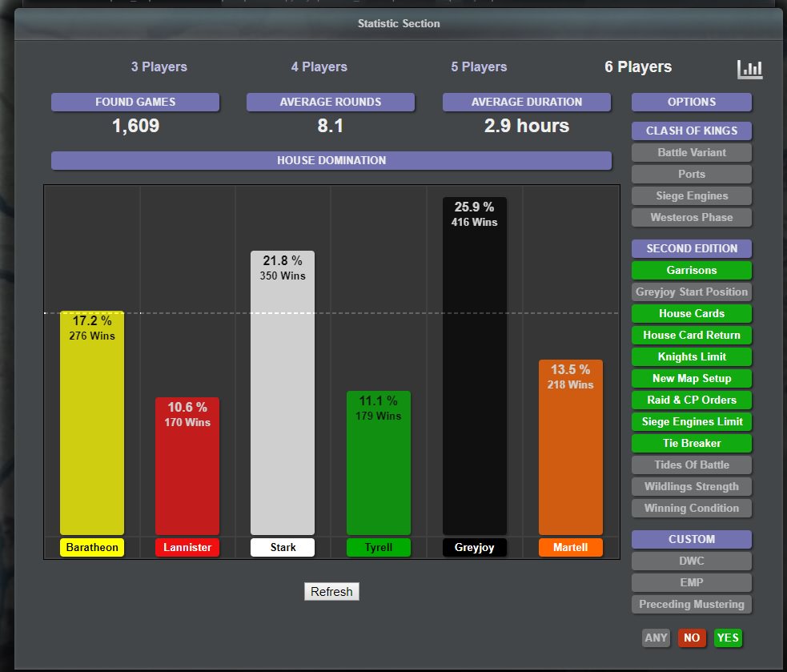This screenshot has width=787, height=672.
Task: Toggle the Tides Of Battle option
Action: [691, 465]
